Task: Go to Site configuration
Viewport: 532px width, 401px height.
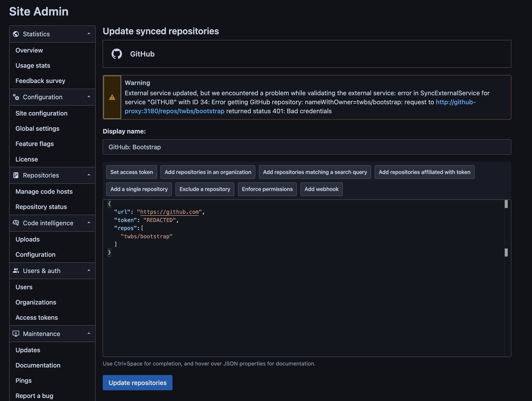Action: tap(41, 113)
